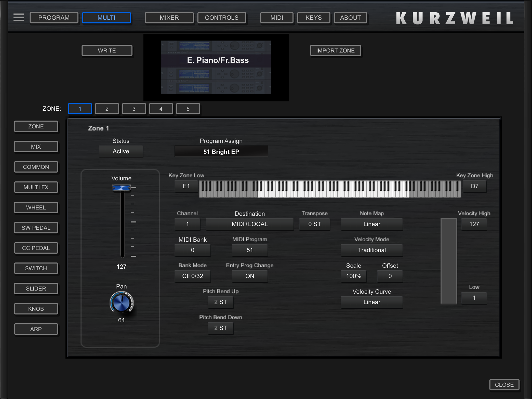Open the Note Map Linear dropdown
The image size is (532, 399).
372,224
